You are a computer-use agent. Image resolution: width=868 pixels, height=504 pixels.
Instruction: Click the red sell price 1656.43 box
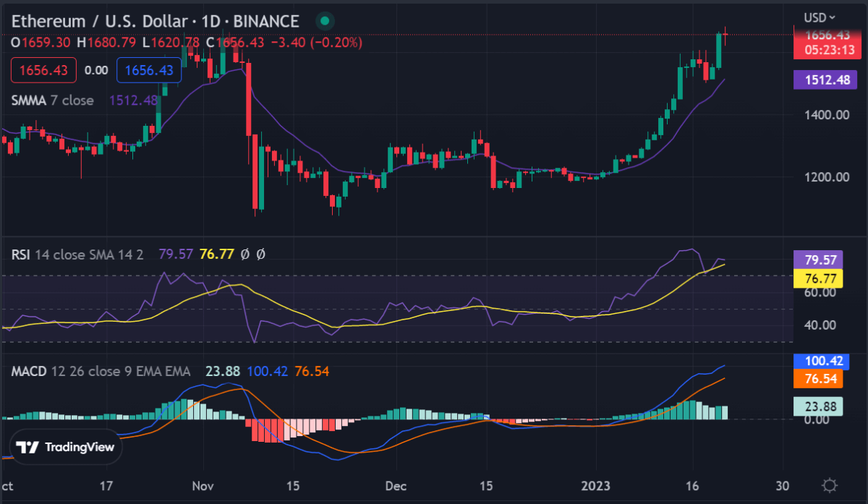43,70
